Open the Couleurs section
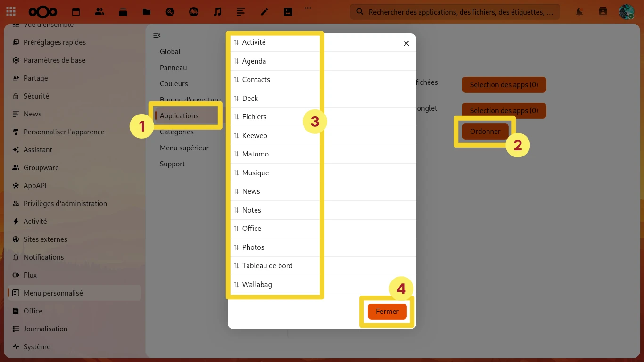 (174, 84)
